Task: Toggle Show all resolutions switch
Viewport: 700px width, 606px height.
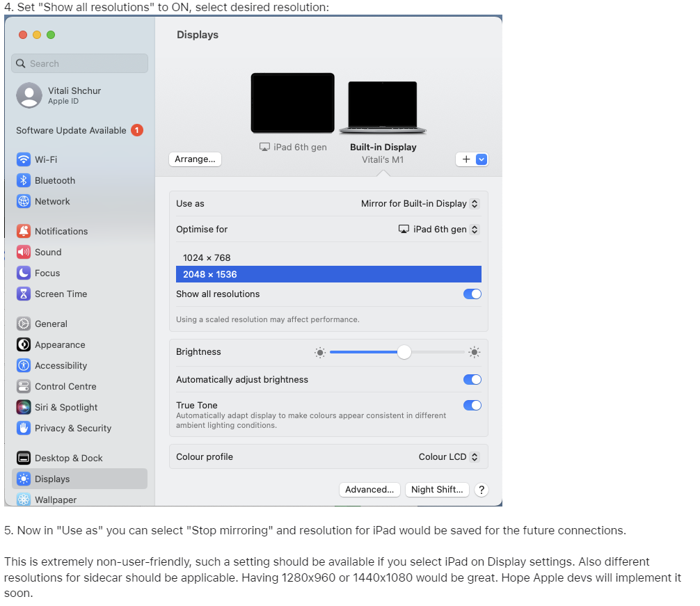Action: tap(472, 294)
